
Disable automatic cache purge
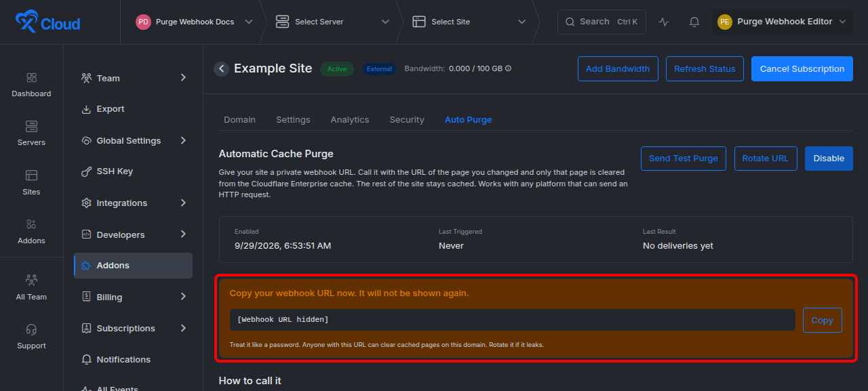coord(829,159)
